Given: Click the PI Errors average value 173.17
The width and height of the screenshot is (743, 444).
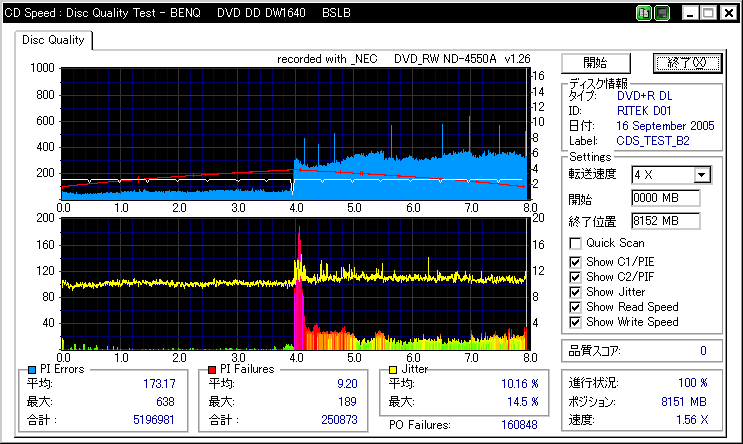Looking at the screenshot, I should click(159, 384).
